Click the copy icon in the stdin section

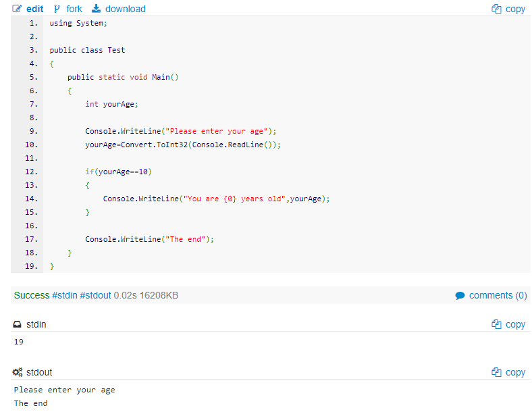(x=496, y=324)
